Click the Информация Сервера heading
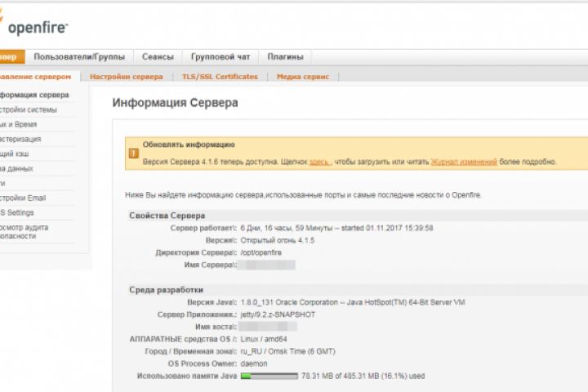Screen dimensions: 588x392 [175, 103]
